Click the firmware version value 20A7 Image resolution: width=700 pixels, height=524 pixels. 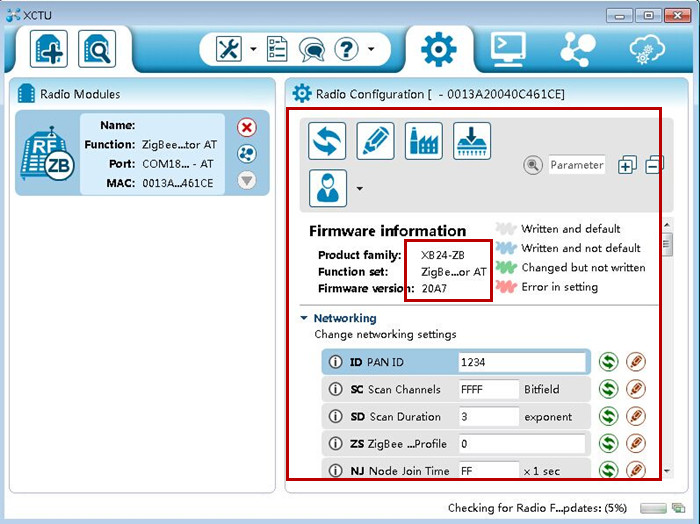[x=434, y=289]
